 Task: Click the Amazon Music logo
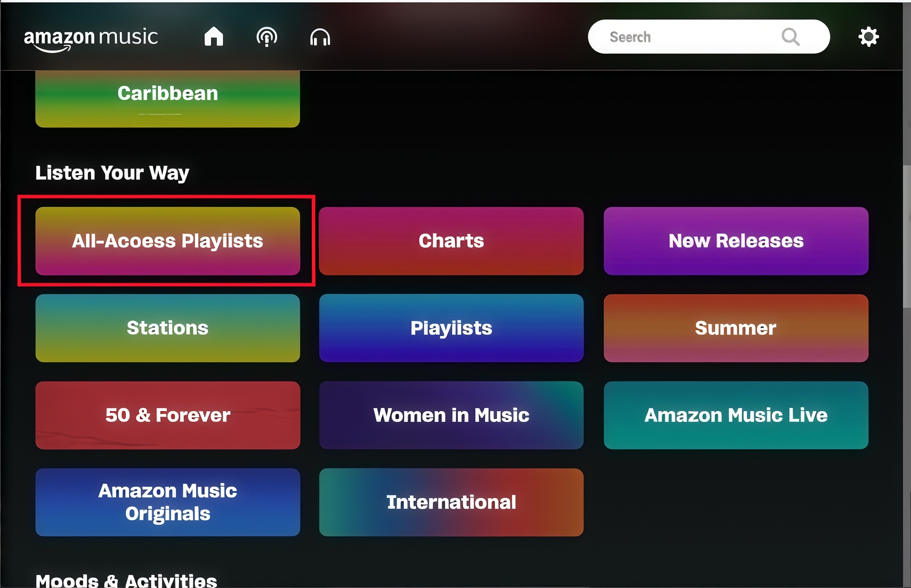click(91, 39)
